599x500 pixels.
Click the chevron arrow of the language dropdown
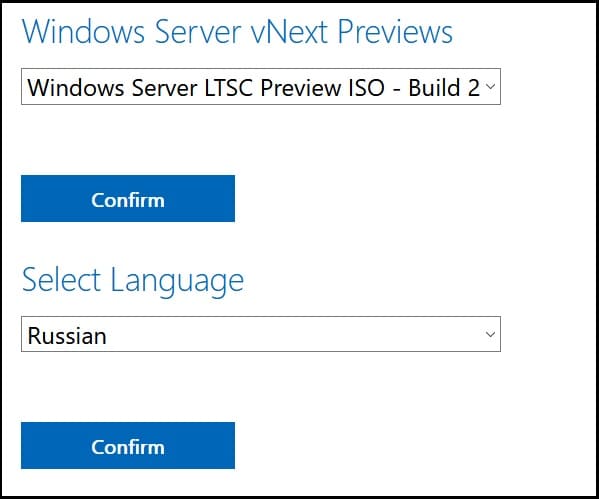click(490, 334)
